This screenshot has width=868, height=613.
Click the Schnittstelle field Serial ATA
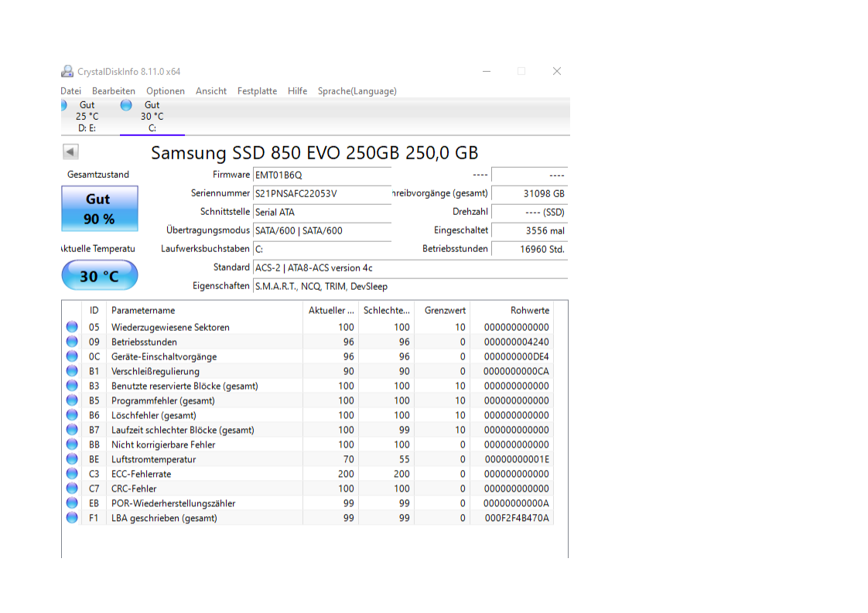click(322, 212)
